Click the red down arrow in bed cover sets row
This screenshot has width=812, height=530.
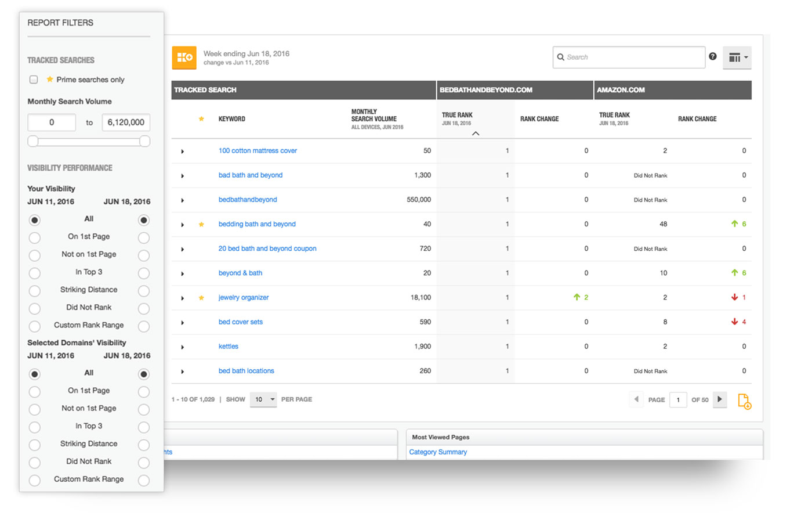[735, 322]
